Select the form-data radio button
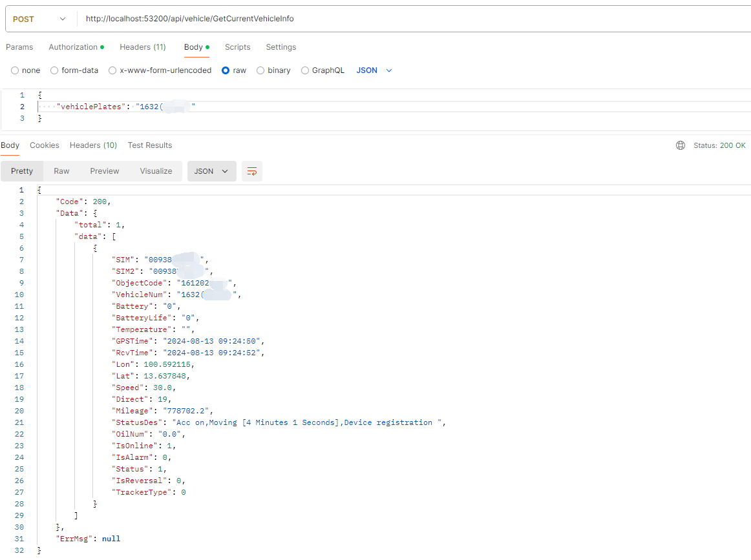The width and height of the screenshot is (751, 560). 54,70
